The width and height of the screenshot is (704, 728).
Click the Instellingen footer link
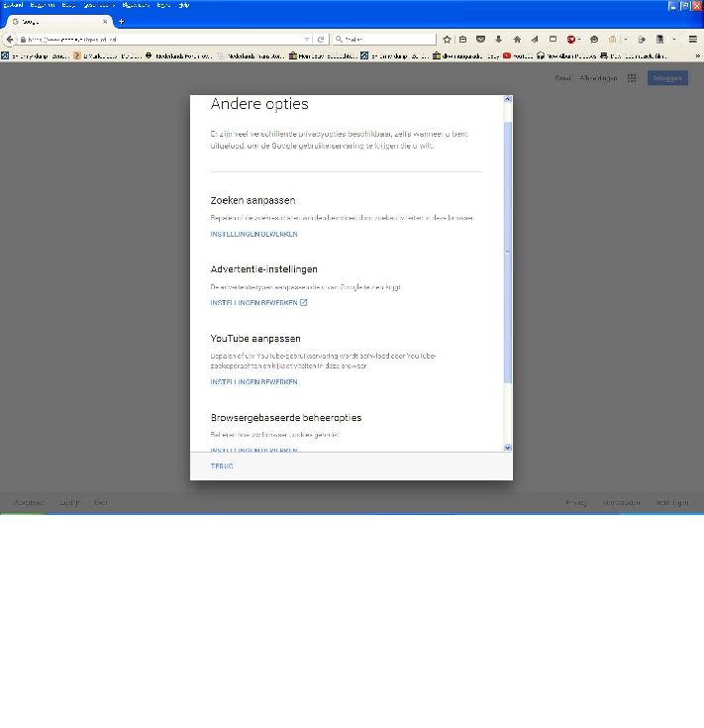tap(672, 503)
